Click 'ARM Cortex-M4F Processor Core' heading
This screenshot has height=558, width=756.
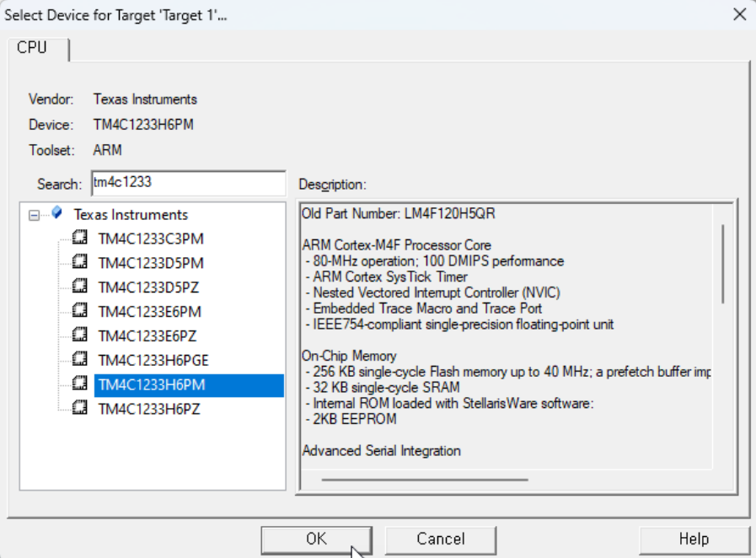[396, 245]
